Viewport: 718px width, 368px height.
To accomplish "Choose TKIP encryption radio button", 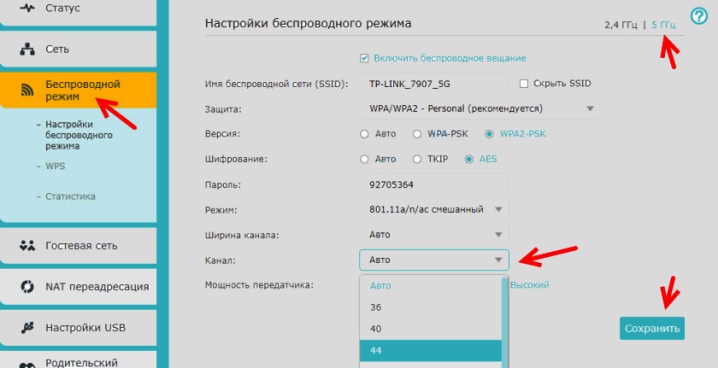I will click(x=417, y=159).
